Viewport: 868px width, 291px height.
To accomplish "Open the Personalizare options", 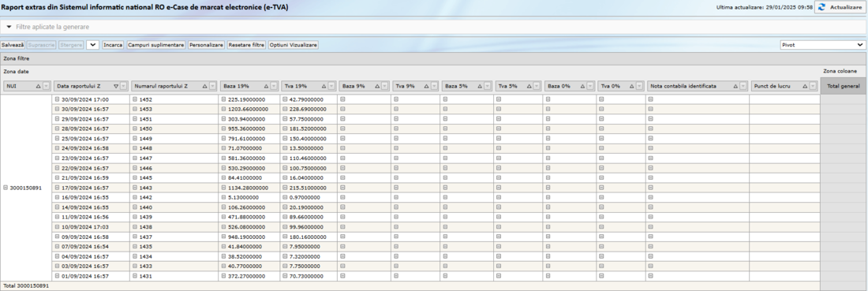I will pos(206,45).
